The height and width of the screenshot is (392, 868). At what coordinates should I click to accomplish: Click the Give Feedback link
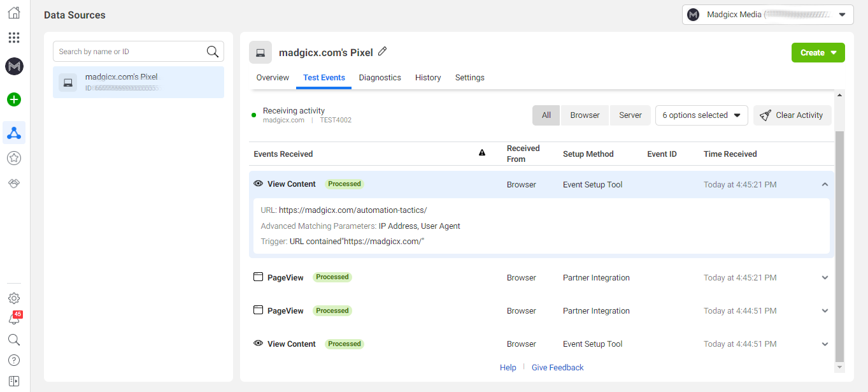(x=558, y=368)
